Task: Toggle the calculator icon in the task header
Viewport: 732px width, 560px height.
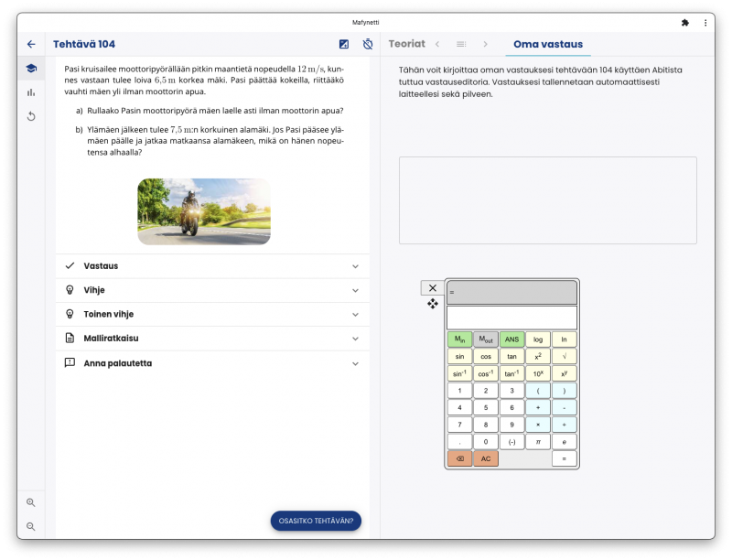Action: pos(344,44)
